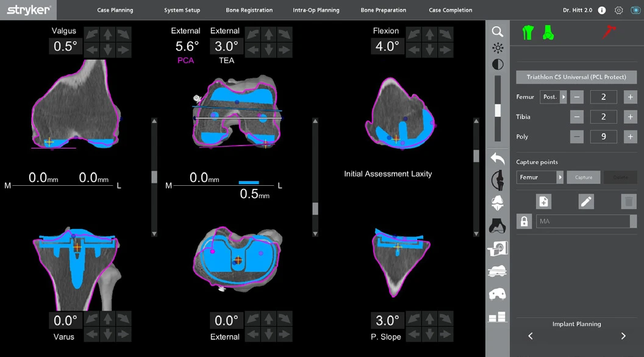Viewport: 644px width, 357px height.
Task: Open the Case Planning tab
Action: pyautogui.click(x=115, y=10)
